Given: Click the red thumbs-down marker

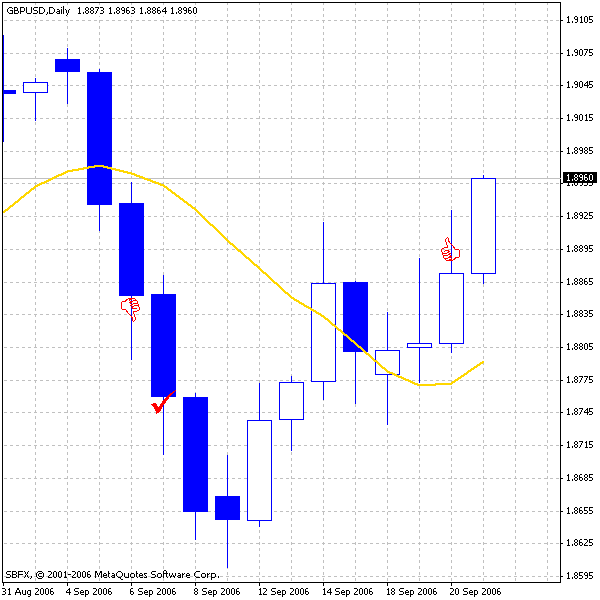Looking at the screenshot, I should 130,309.
